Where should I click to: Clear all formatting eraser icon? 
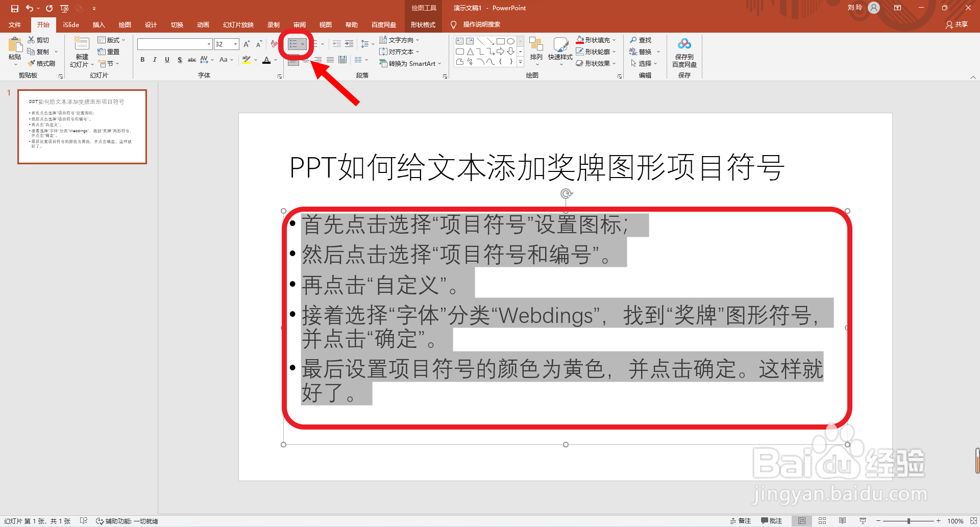[x=274, y=44]
